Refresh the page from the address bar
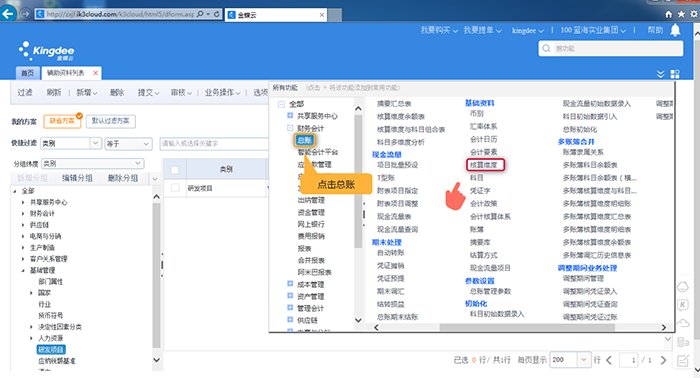 point(217,14)
